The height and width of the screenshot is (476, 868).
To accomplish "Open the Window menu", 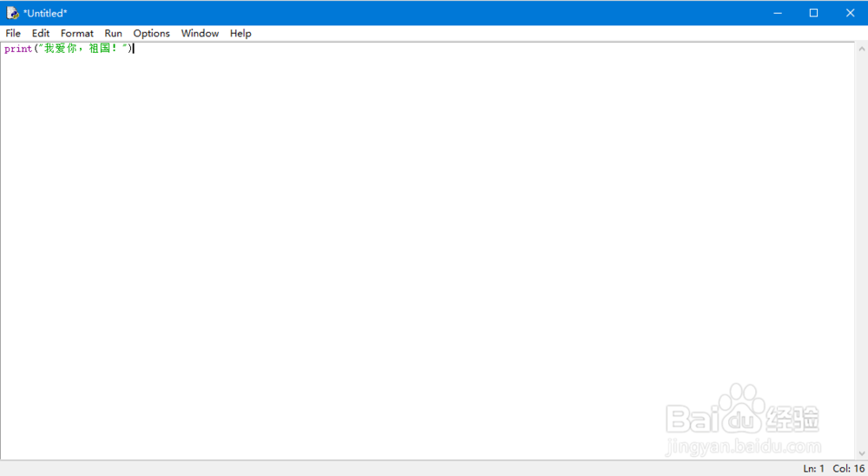I will click(200, 33).
